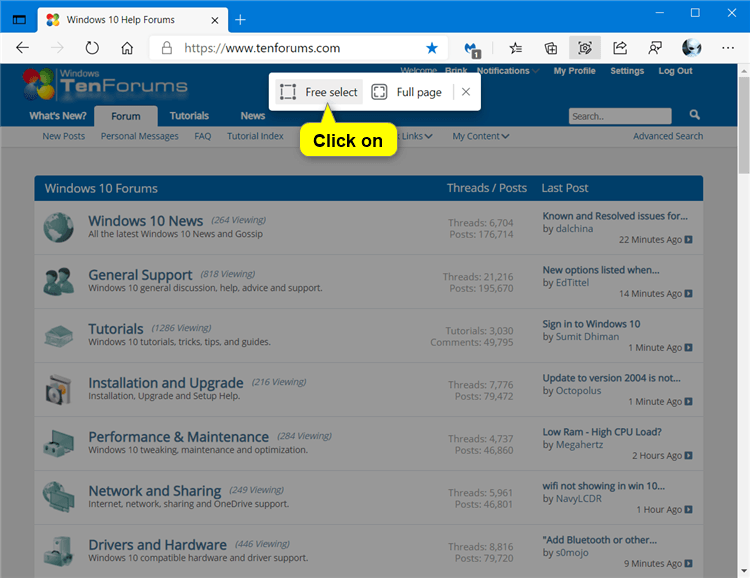Screen dimensions: 750x578
Task: Open the Favorites list icon
Action: pyautogui.click(x=516, y=48)
